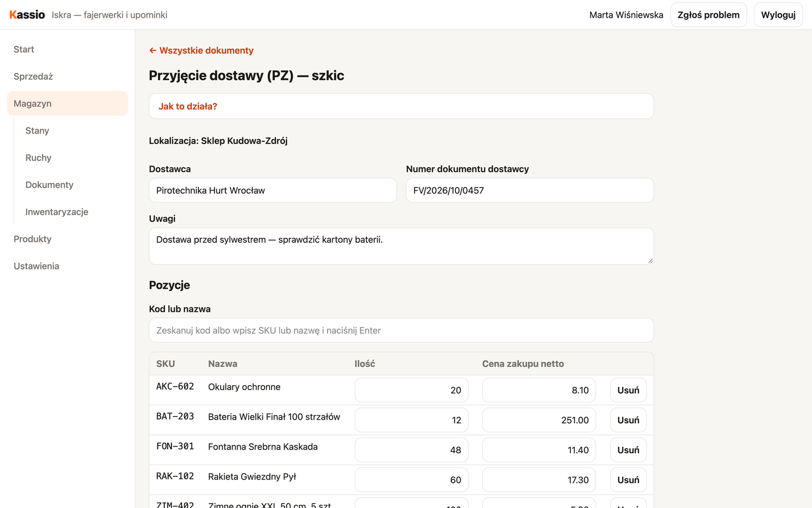
Task: Remove the BAT-203 row
Action: point(628,420)
